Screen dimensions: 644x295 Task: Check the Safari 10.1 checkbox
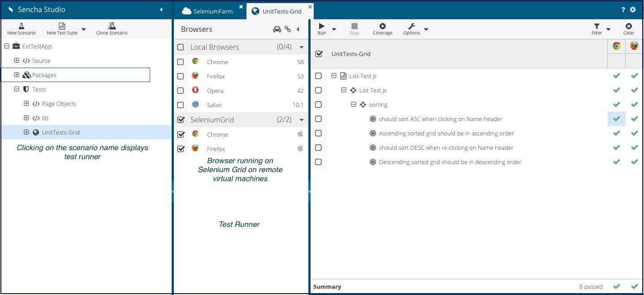pos(181,105)
